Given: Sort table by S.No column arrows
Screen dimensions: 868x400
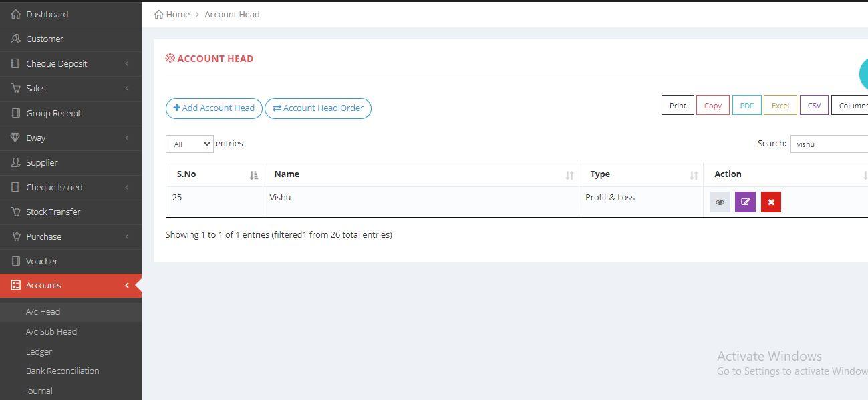Looking at the screenshot, I should [253, 175].
